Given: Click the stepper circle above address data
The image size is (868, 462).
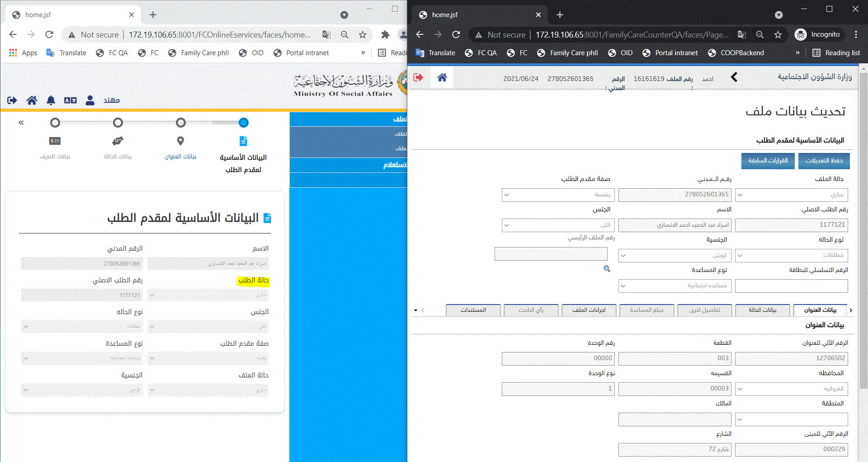Looking at the screenshot, I should pos(181,123).
